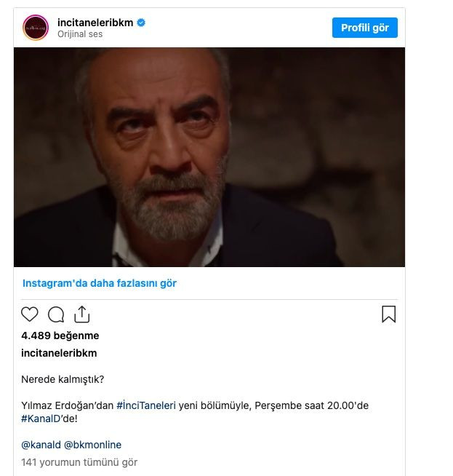Open the #İnciTaneleri hashtag
This screenshot has width=453, height=476.
(146, 405)
